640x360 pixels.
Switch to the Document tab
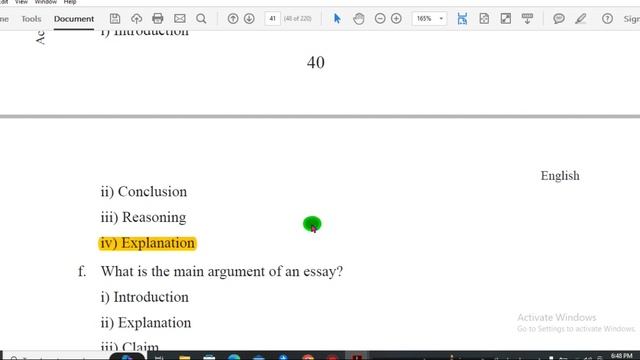74,19
